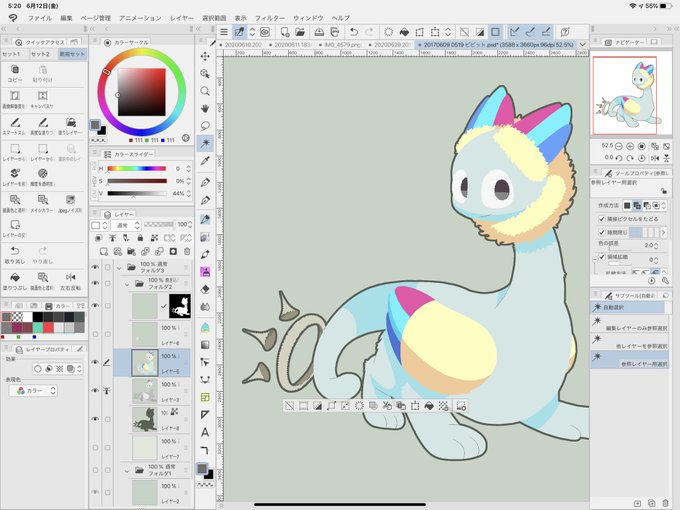Click the Delete layer trash icon

(187, 252)
